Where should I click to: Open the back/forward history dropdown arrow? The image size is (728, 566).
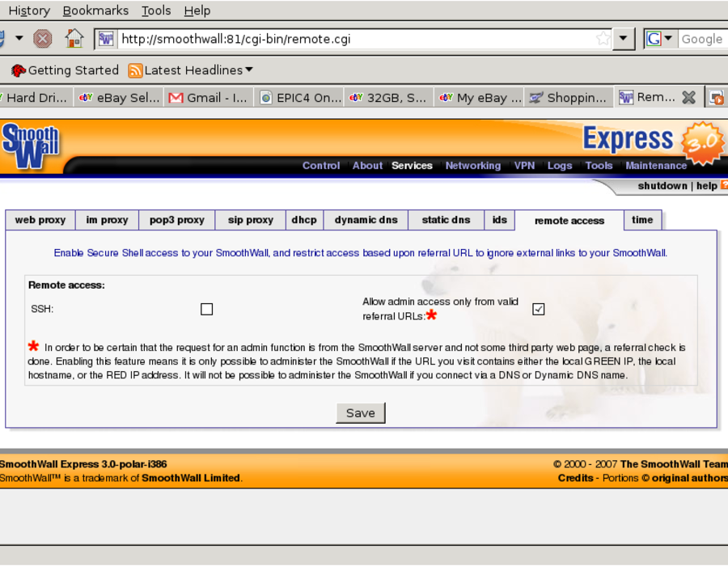(19, 38)
